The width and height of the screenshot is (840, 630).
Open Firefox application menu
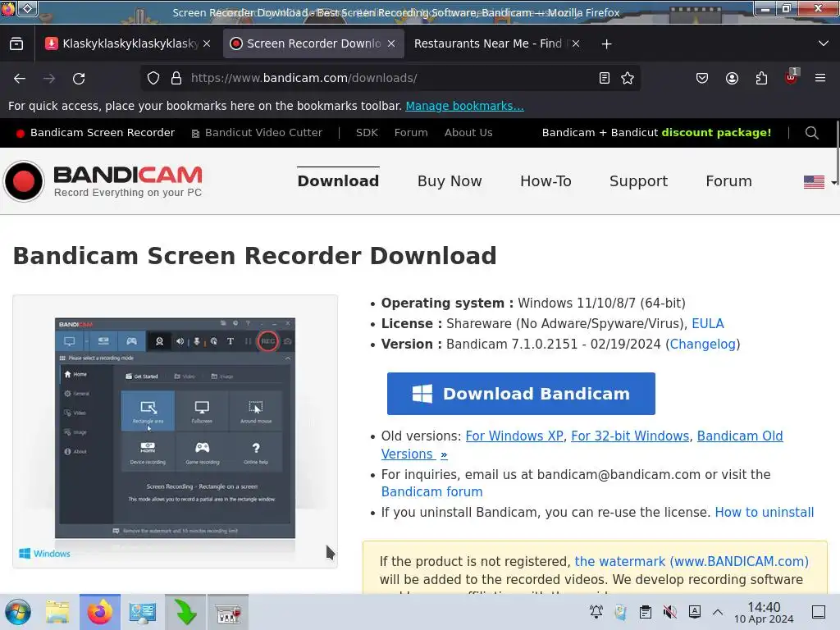[820, 78]
